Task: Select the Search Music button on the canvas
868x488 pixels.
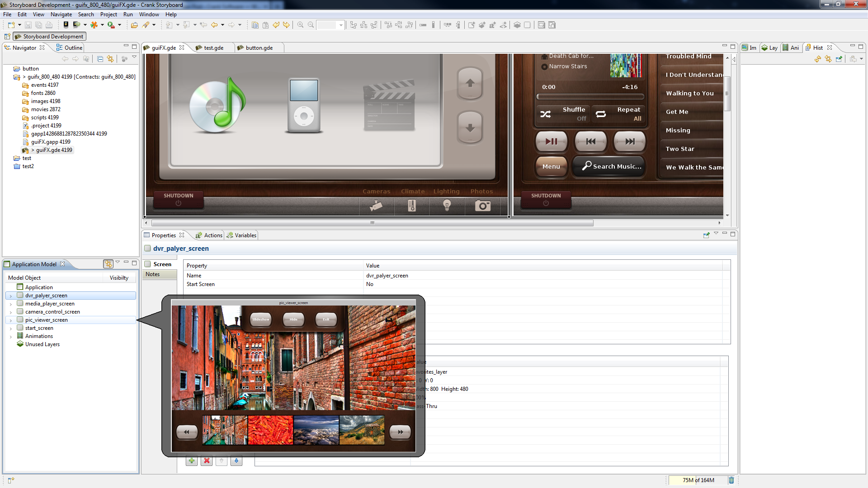Action: (609, 166)
